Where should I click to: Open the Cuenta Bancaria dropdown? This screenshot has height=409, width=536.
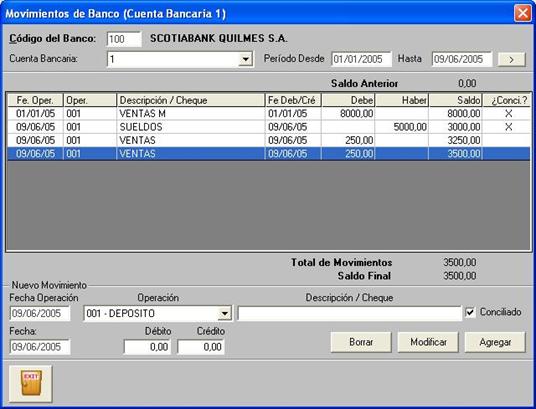245,60
